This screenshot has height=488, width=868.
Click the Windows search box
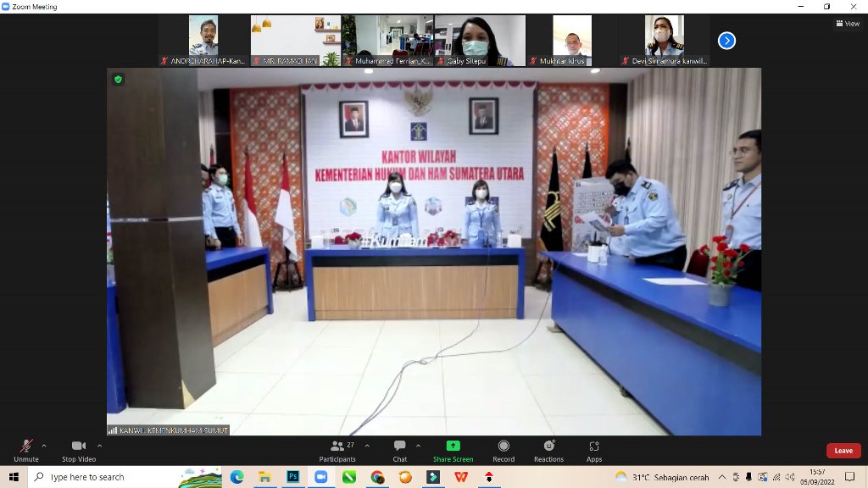pyautogui.click(x=102, y=477)
